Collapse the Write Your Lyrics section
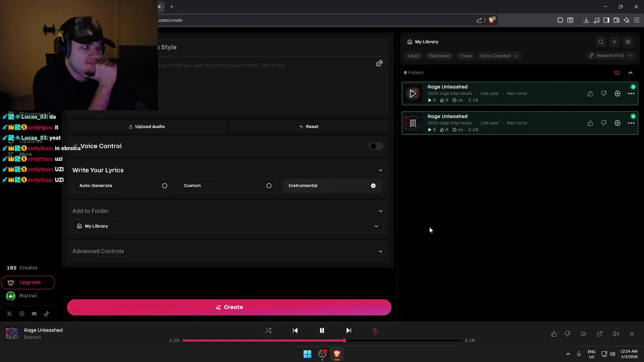The height and width of the screenshot is (362, 644). pos(380,170)
